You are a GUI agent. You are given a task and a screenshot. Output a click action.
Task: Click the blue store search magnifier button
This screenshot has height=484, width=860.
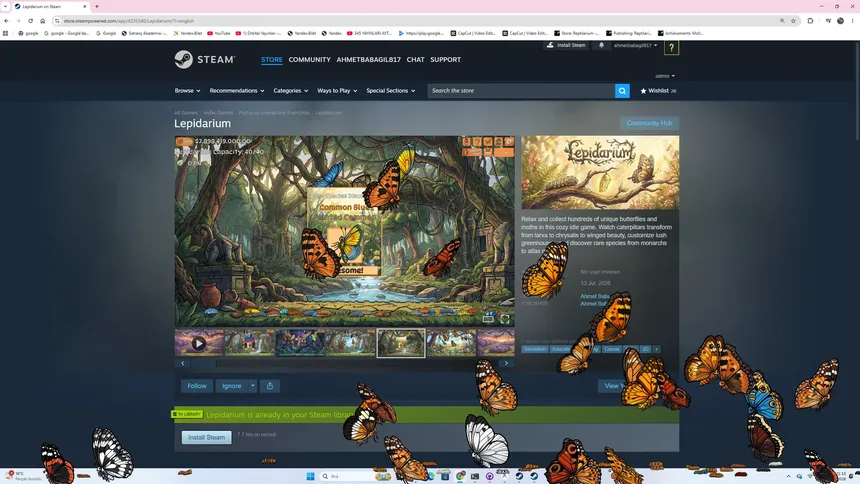tap(622, 91)
